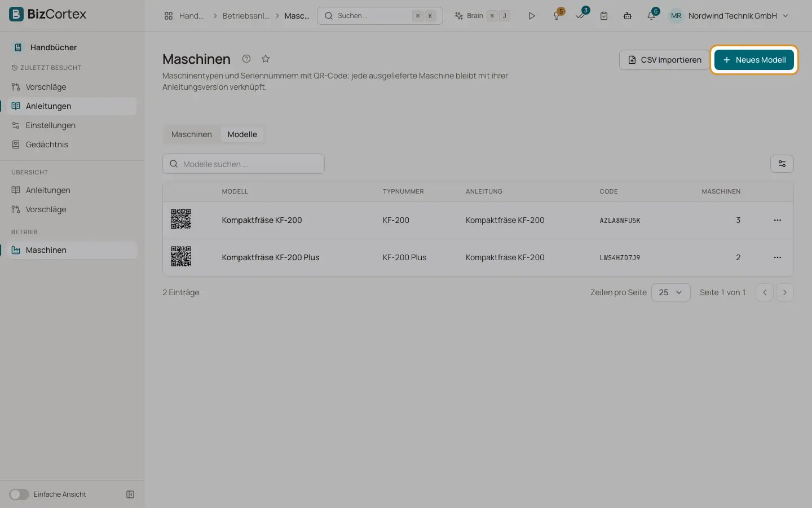The image size is (812, 508).
Task: Open the rows per page dropdown
Action: pos(670,292)
